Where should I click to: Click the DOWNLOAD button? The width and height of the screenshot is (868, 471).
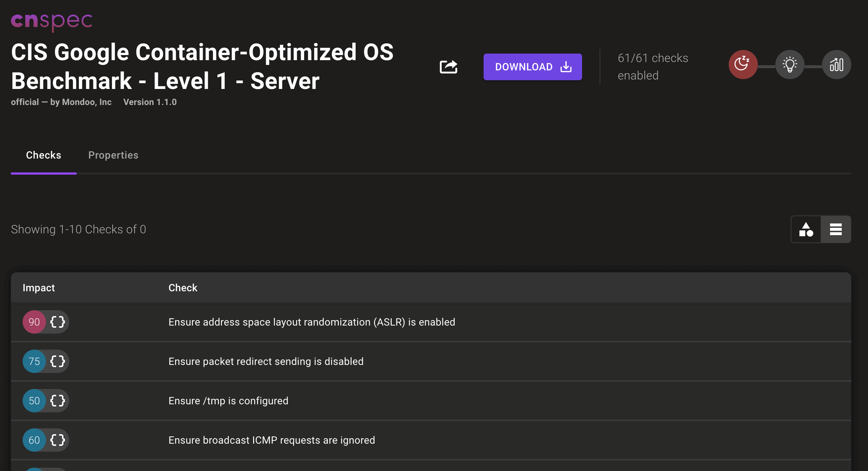[x=532, y=67]
